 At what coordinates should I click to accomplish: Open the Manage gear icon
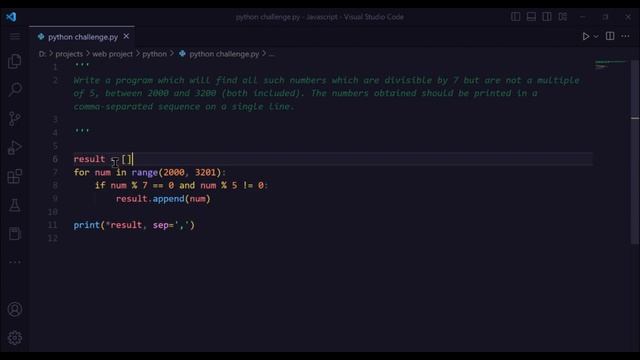pyautogui.click(x=15, y=338)
